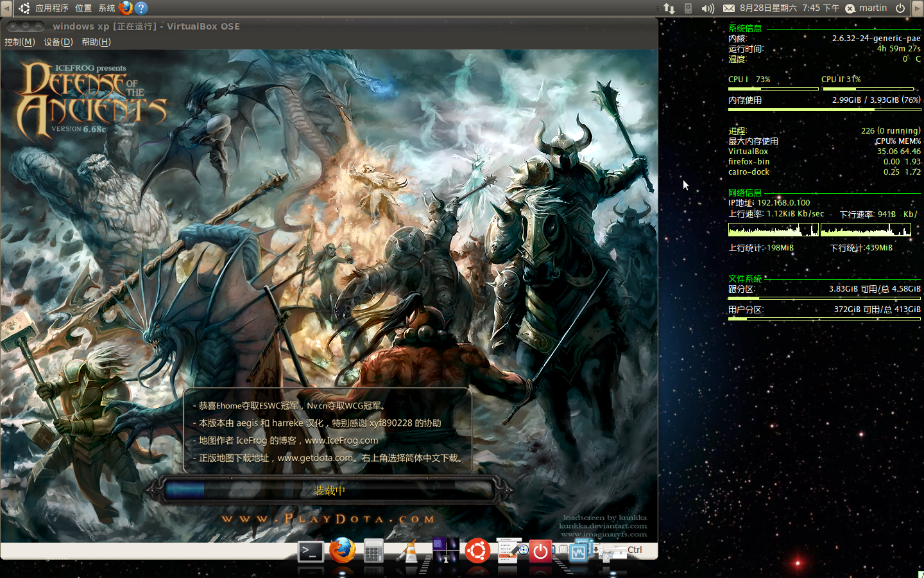The width and height of the screenshot is (924, 578).
Task: Open the network connection indicator in top panel
Action: point(669,8)
